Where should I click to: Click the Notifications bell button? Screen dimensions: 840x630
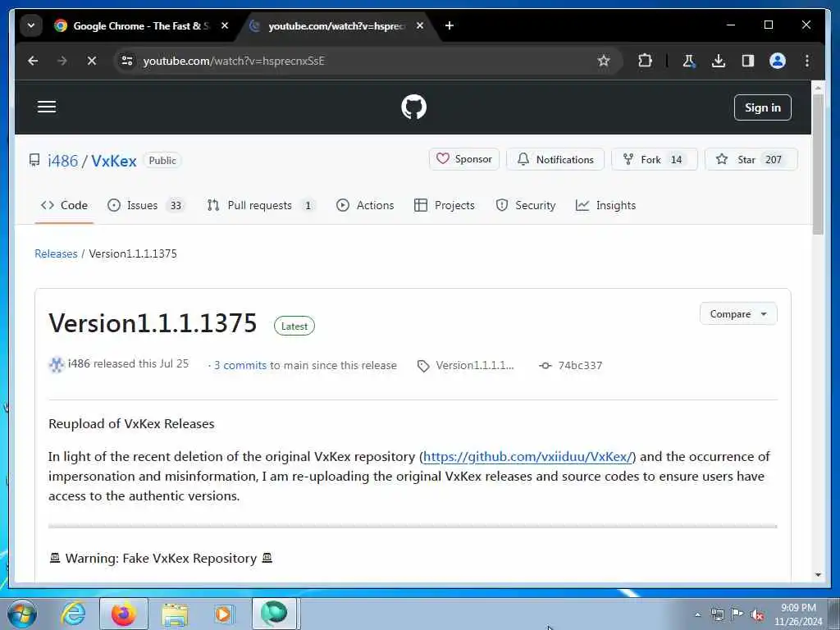point(555,159)
